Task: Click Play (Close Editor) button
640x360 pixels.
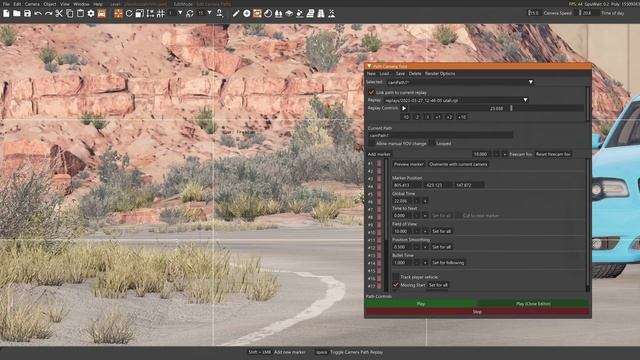Action: [533, 304]
